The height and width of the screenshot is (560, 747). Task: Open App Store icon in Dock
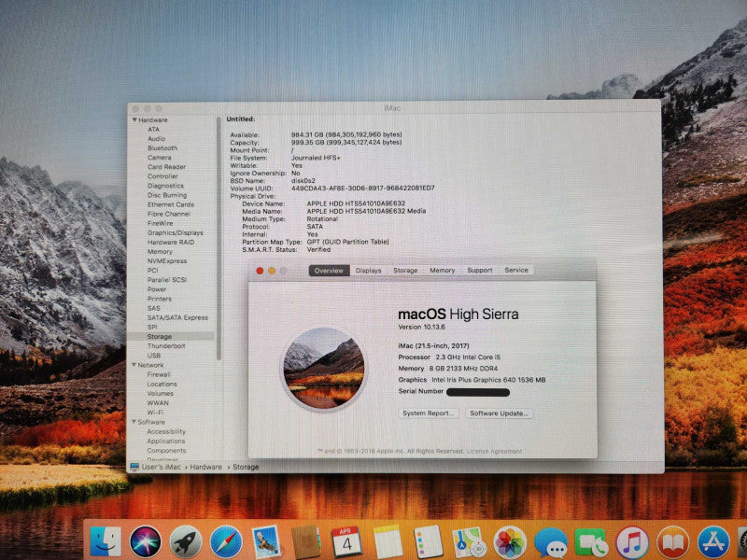click(x=713, y=542)
